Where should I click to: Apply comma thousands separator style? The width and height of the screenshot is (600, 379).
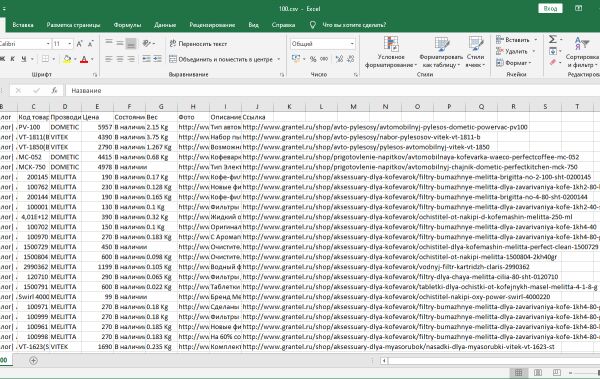[324, 59]
